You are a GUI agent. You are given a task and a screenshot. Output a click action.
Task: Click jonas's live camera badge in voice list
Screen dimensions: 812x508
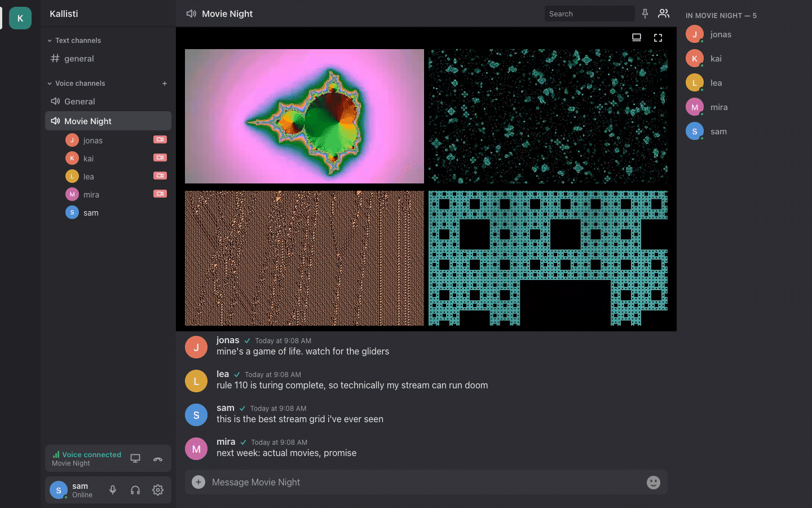(x=160, y=139)
